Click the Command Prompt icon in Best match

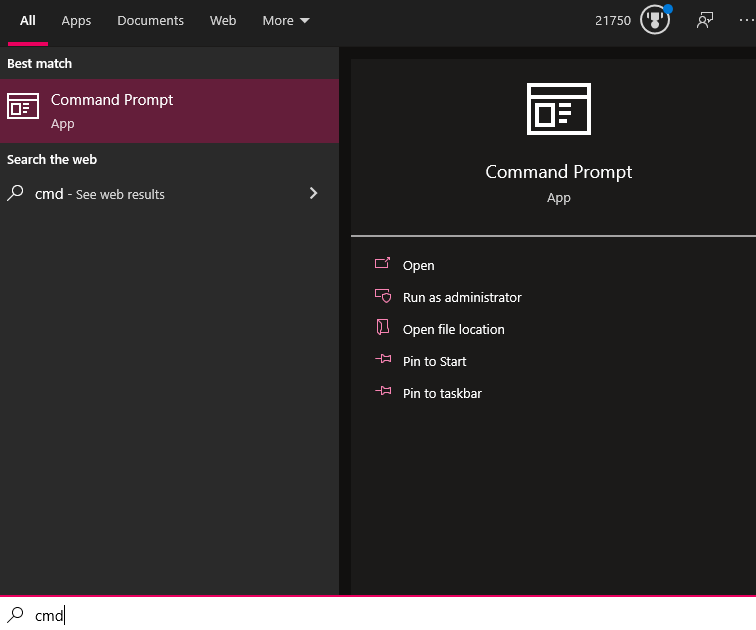pos(23,106)
